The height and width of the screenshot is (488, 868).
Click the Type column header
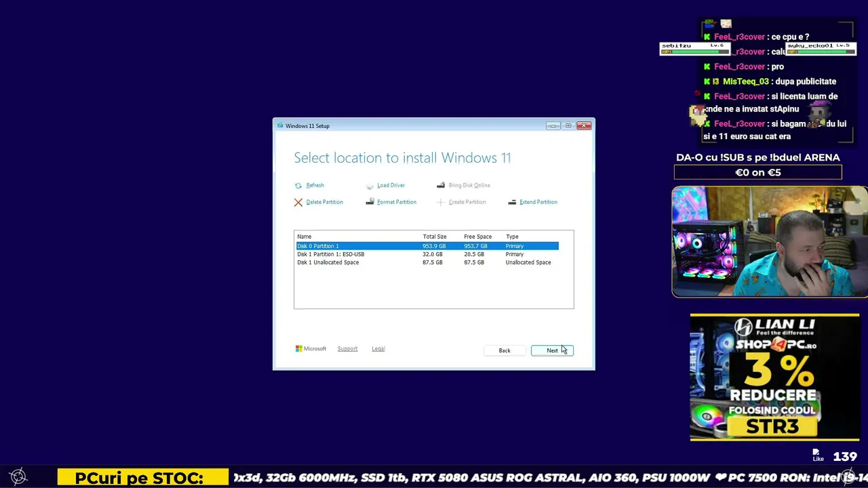512,237
